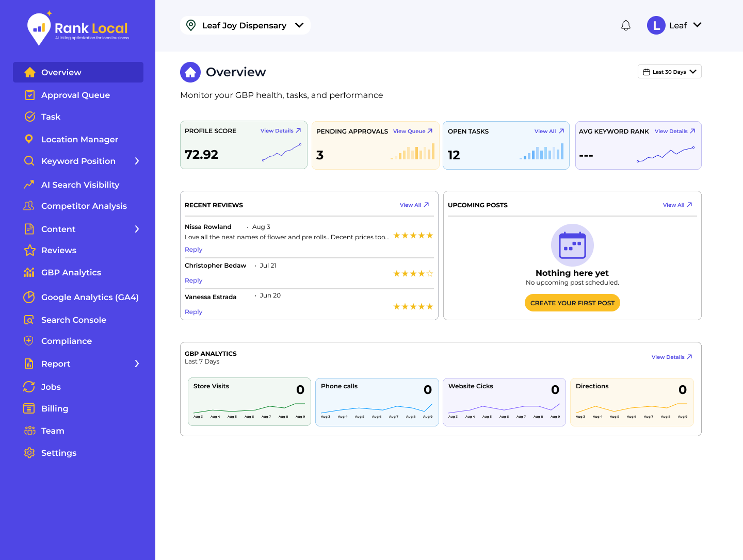Viewport: 743px width, 560px height.
Task: Click the Google Analytics (GA4) icon
Action: point(29,297)
